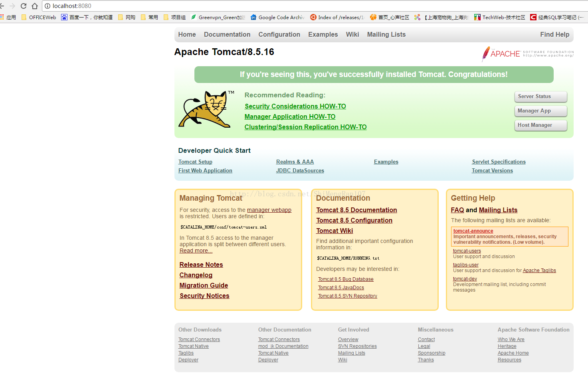Click the Host Manager button
Screen dimensions: 588x379
coord(541,125)
